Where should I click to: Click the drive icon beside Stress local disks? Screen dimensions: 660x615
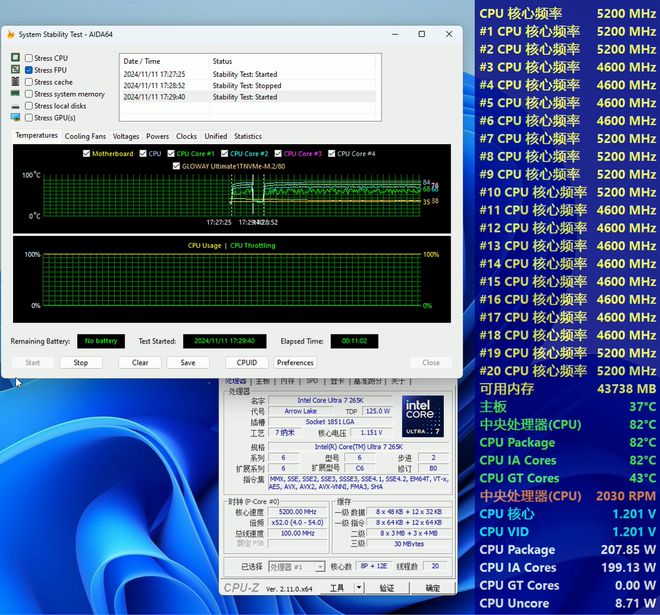click(15, 106)
